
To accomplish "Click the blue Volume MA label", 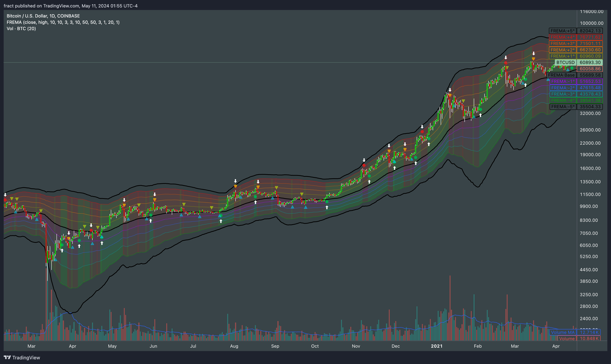I will (x=563, y=332).
